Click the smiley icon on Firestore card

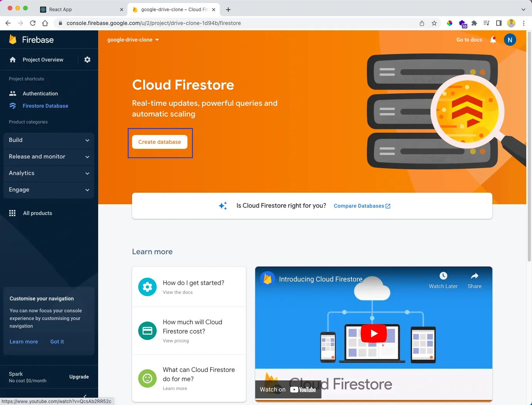pos(147,378)
